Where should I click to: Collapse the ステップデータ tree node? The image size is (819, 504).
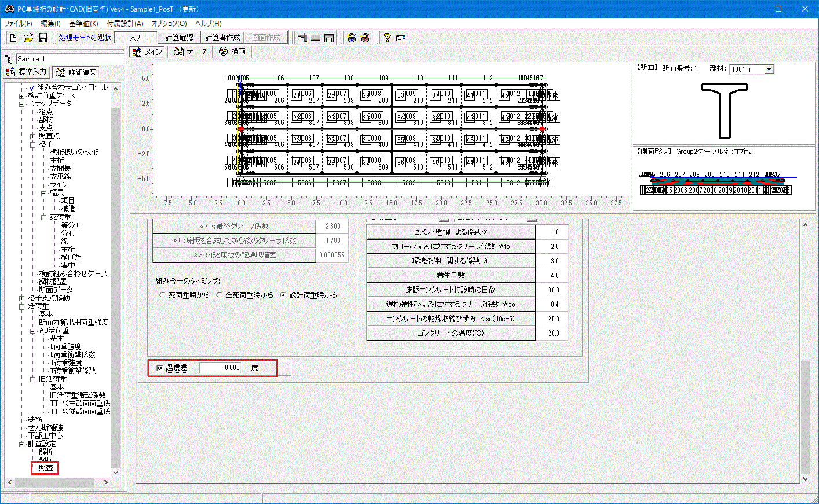[22, 104]
